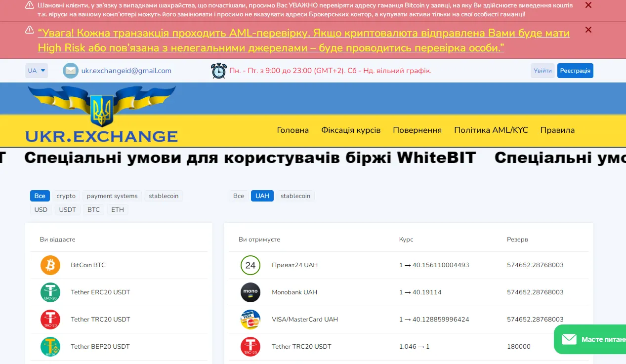Dismiss the top red warning banner
The image size is (626, 364).
click(588, 5)
